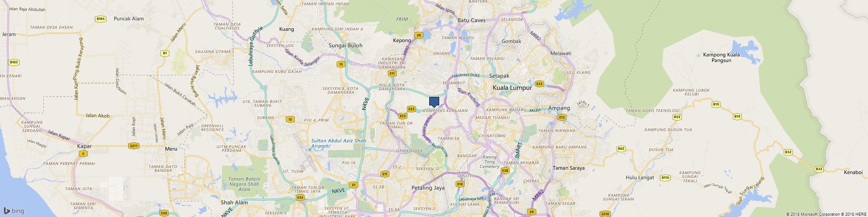Select the Petaling Jaya city label

427,188
